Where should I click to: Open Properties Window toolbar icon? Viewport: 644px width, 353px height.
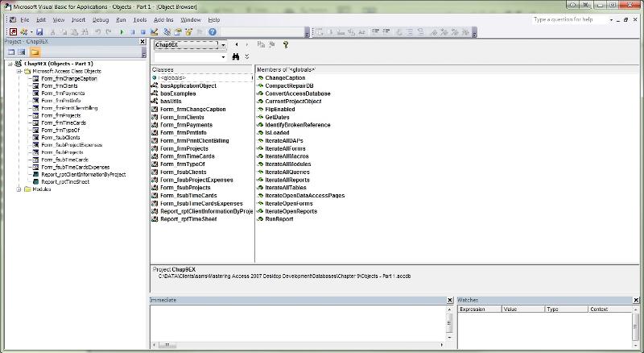point(178,31)
